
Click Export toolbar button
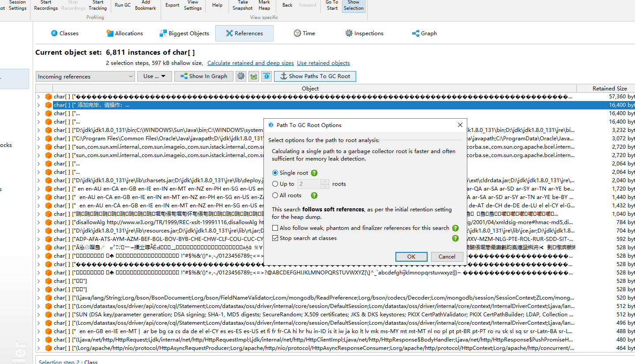[173, 5]
